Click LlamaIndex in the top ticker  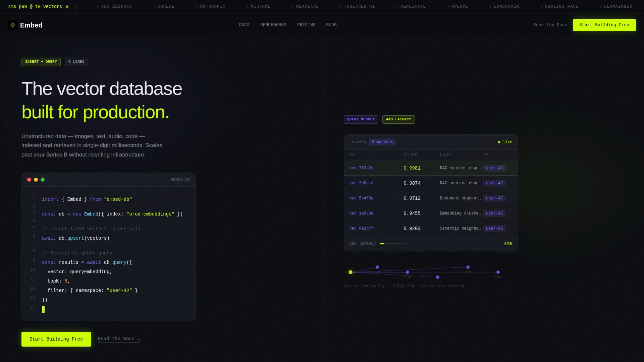(616, 7)
